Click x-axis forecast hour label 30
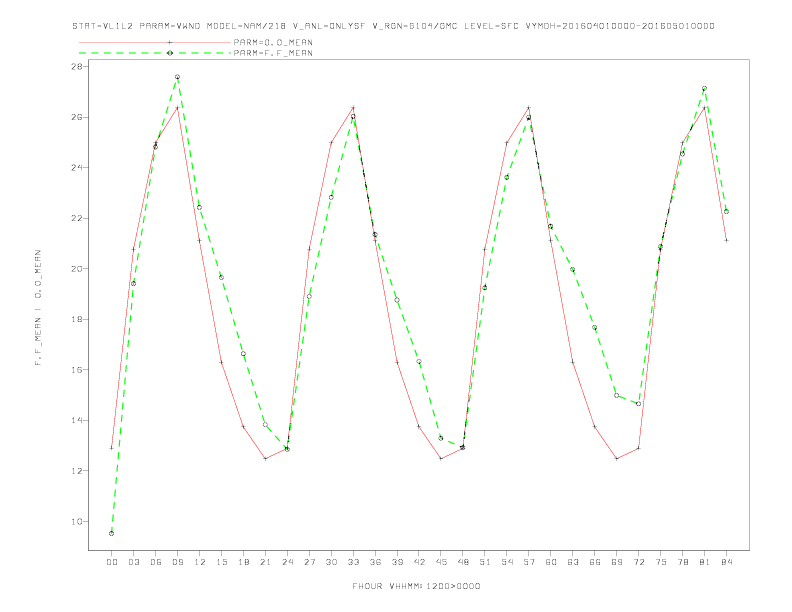Image resolution: width=792 pixels, height=612 pixels. (x=331, y=562)
